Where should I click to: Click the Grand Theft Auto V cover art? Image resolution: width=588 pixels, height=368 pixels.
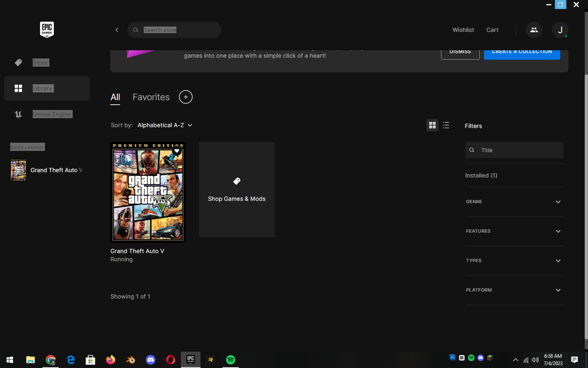(148, 192)
